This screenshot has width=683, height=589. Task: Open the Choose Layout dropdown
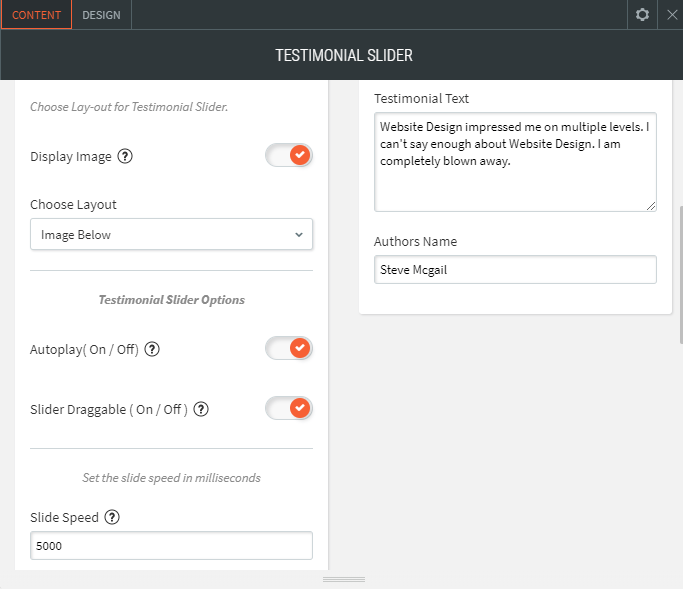click(x=171, y=235)
